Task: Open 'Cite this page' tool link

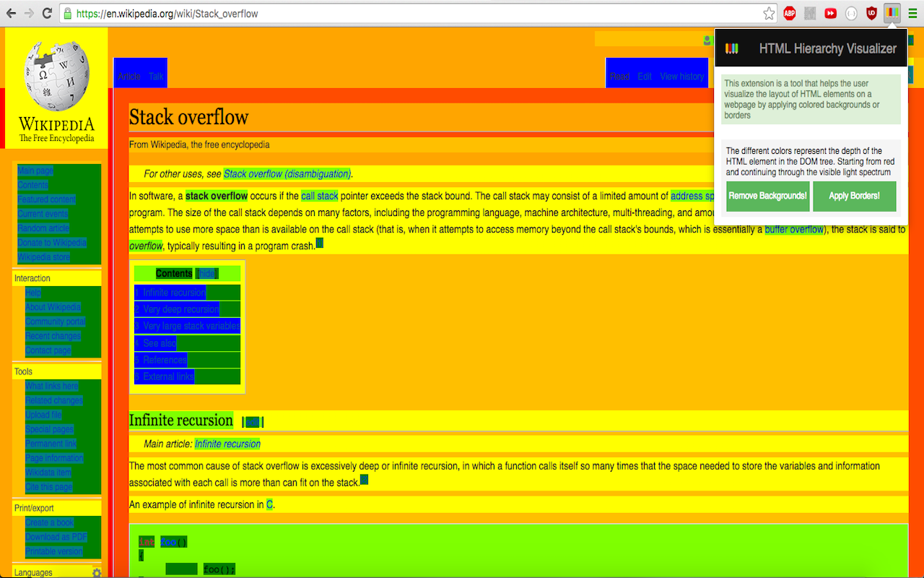Action: point(49,487)
